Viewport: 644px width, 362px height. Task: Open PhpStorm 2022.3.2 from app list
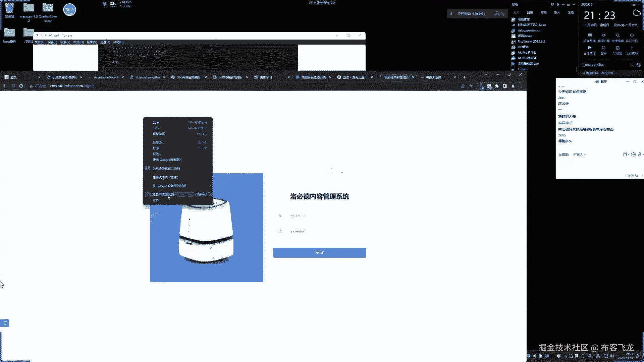coord(531,42)
